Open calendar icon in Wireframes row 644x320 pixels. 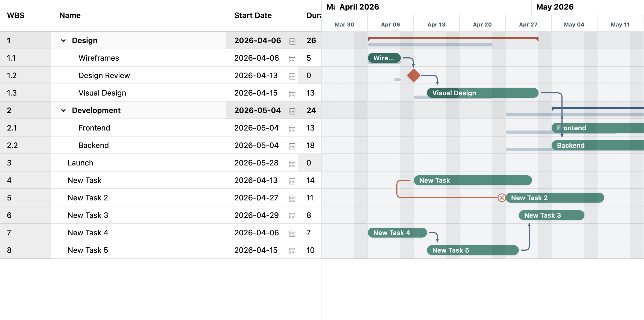(x=292, y=59)
